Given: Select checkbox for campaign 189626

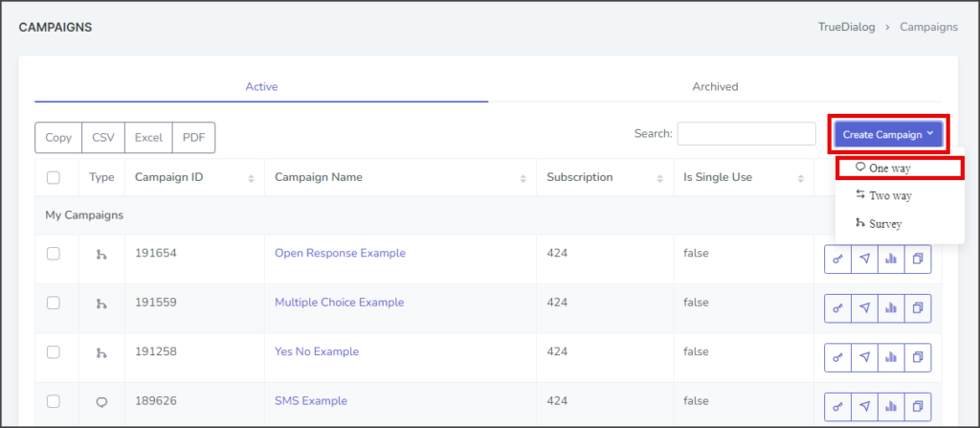Looking at the screenshot, I should coord(54,401).
